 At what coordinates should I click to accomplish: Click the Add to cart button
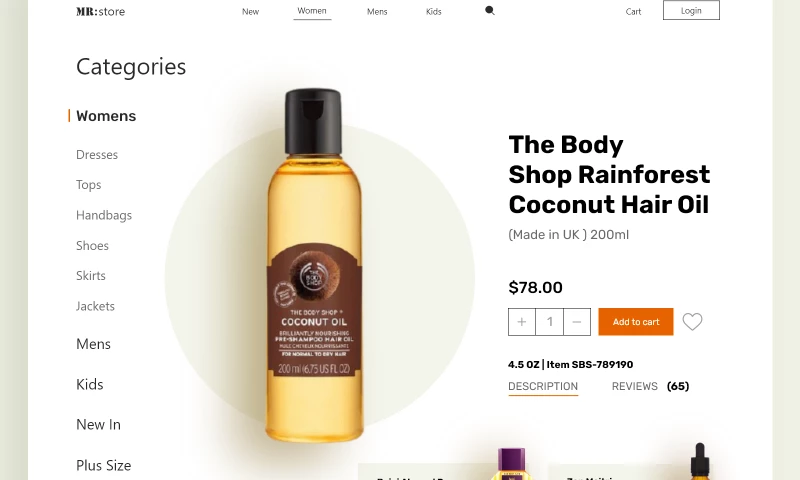coord(636,322)
